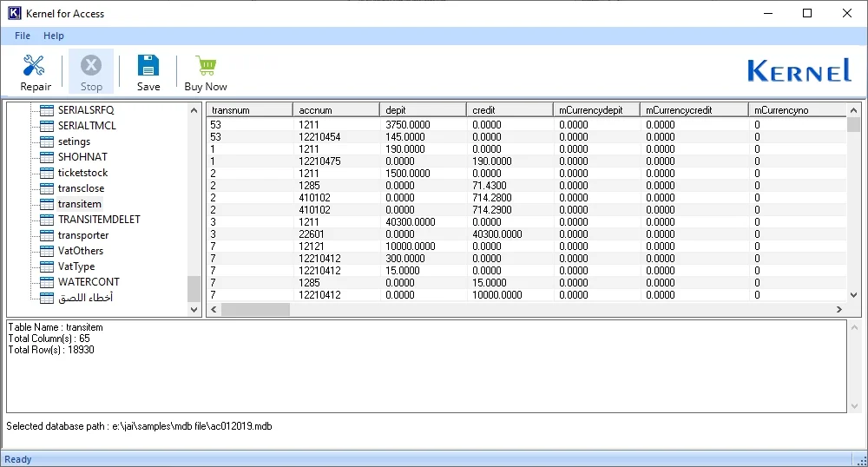Select the depit value 40300.0000

click(411, 222)
